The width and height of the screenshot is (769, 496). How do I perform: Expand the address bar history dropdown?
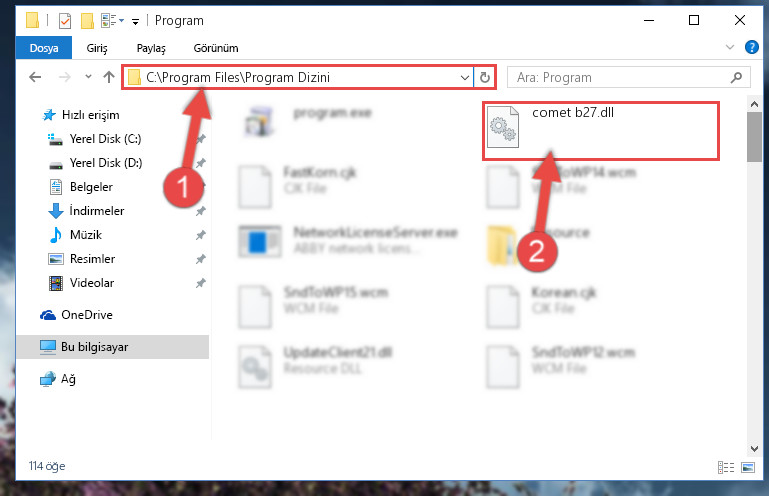pyautogui.click(x=464, y=78)
